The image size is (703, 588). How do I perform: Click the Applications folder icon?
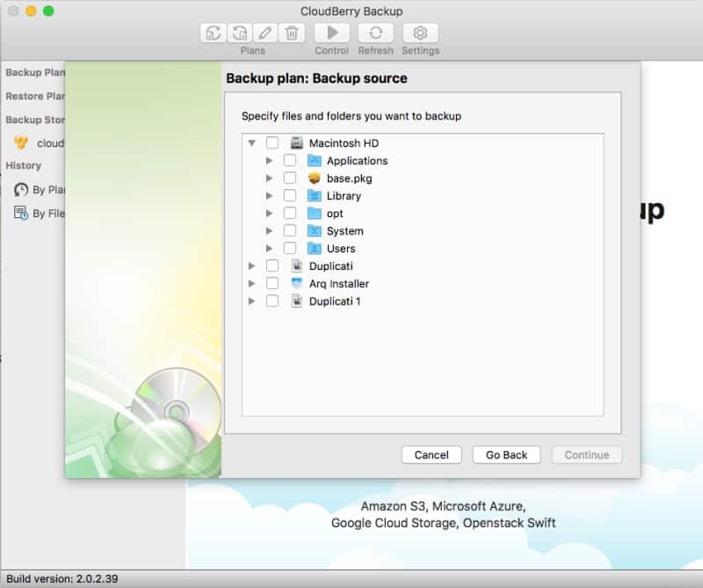(315, 161)
